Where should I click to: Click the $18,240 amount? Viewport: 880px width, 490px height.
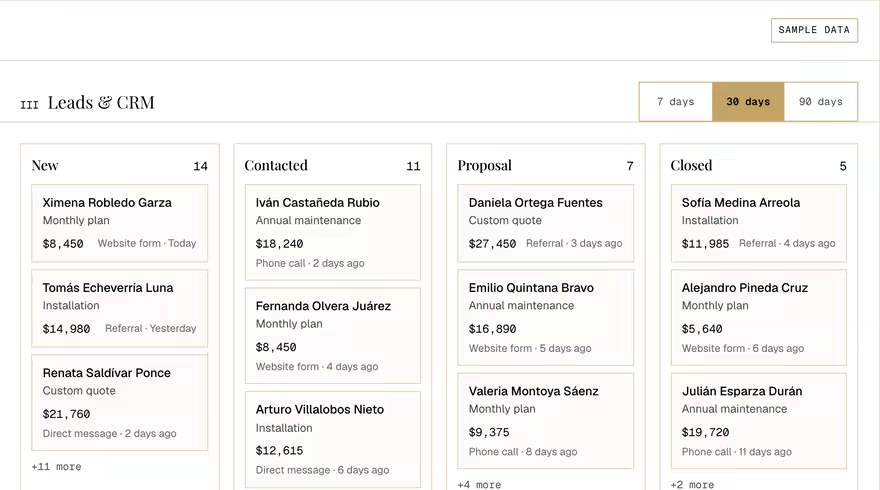click(279, 244)
